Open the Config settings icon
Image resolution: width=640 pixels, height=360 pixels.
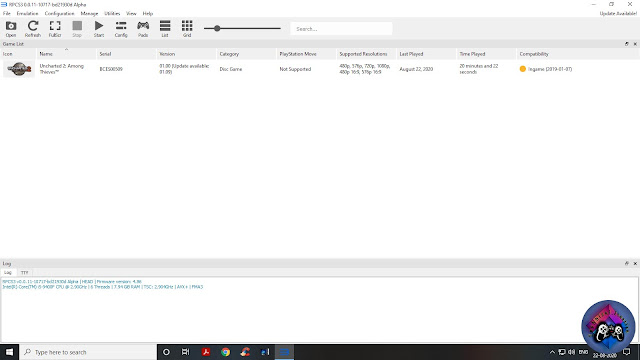[121, 29]
